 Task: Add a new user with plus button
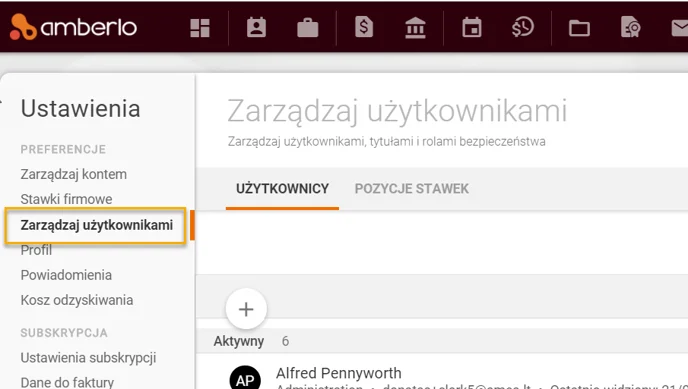[x=246, y=309]
